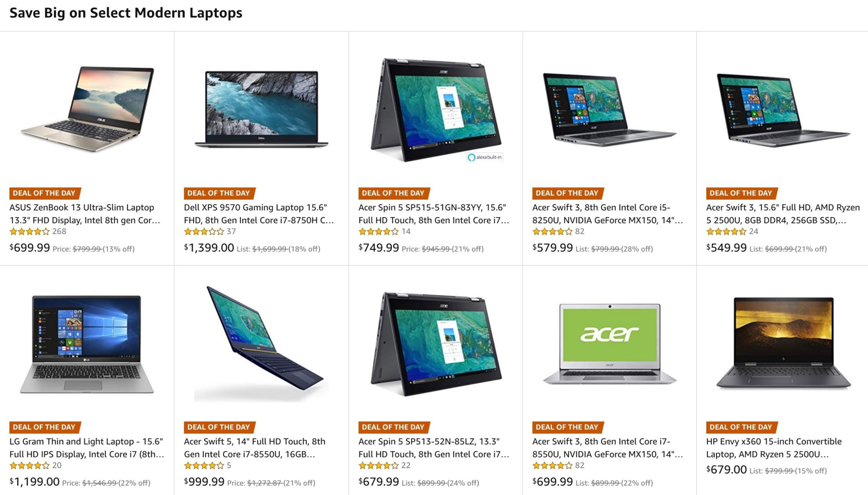Screen dimensions: 868x495
Task: Open the LG Gram laptop thumbnail
Action: pos(87,344)
